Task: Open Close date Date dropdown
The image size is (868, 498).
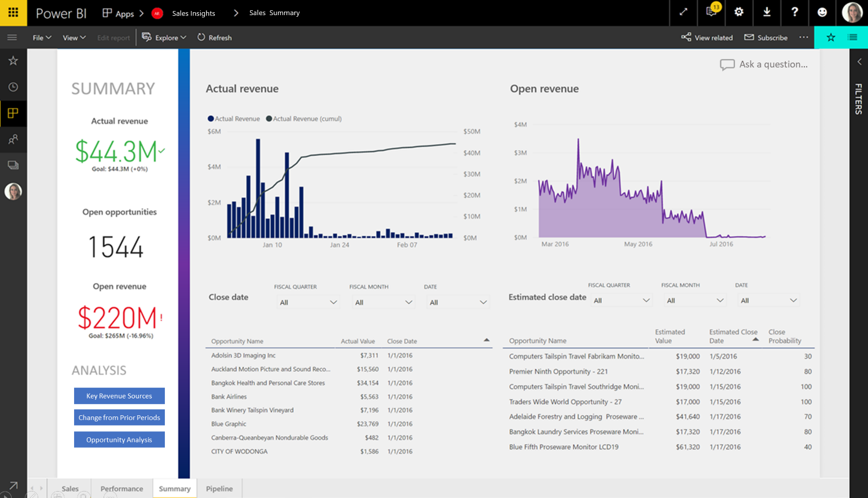Action: point(458,302)
